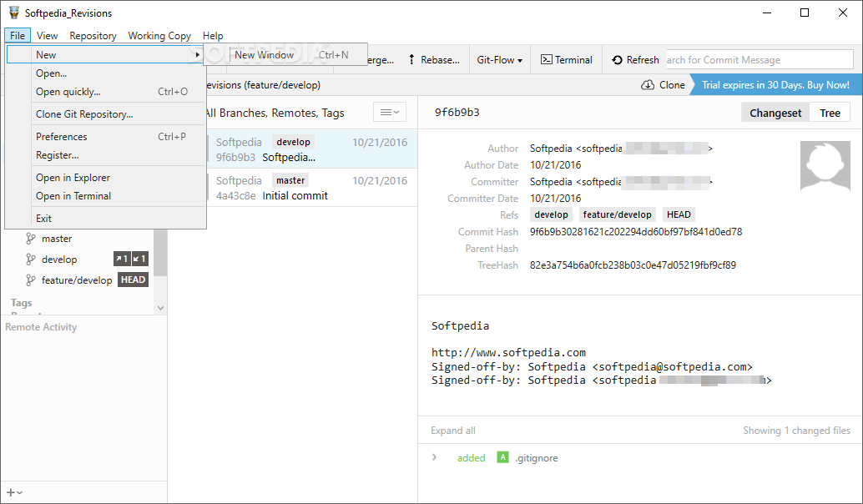Open the File menu
This screenshot has width=863, height=504.
(17, 36)
